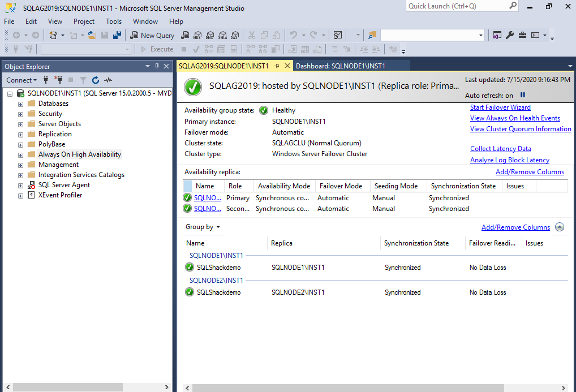Switch to the Dashboard: SQLNODE1\INST1 tab
The image size is (576, 392).
click(340, 66)
